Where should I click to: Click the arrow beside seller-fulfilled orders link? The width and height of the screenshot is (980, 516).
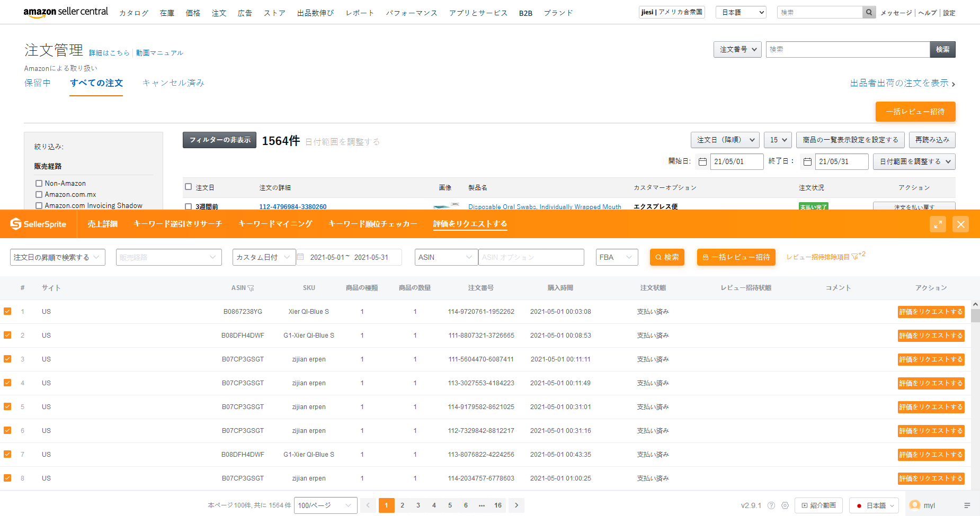[x=953, y=84]
